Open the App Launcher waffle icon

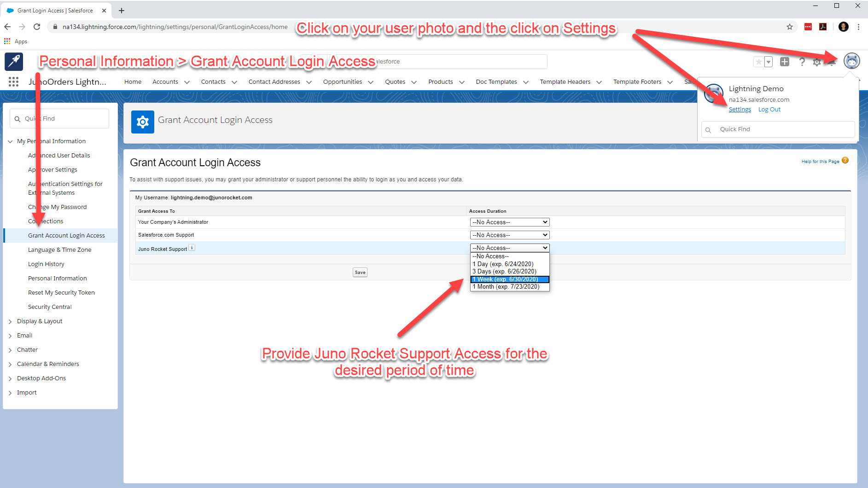[x=13, y=81]
